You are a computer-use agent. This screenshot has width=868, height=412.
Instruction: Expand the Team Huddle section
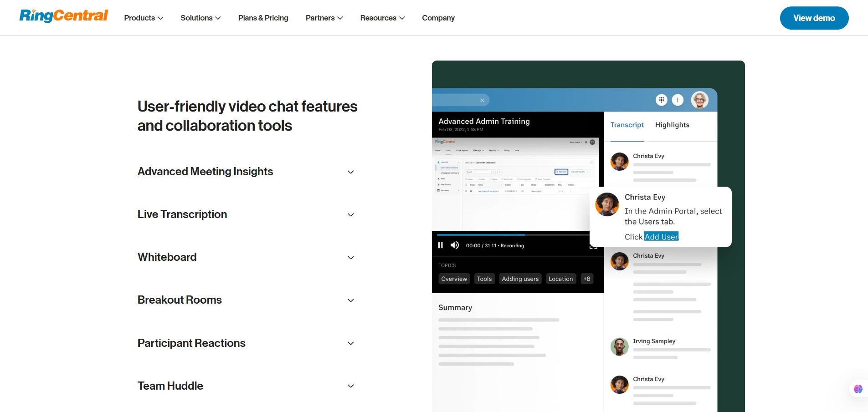click(246, 386)
